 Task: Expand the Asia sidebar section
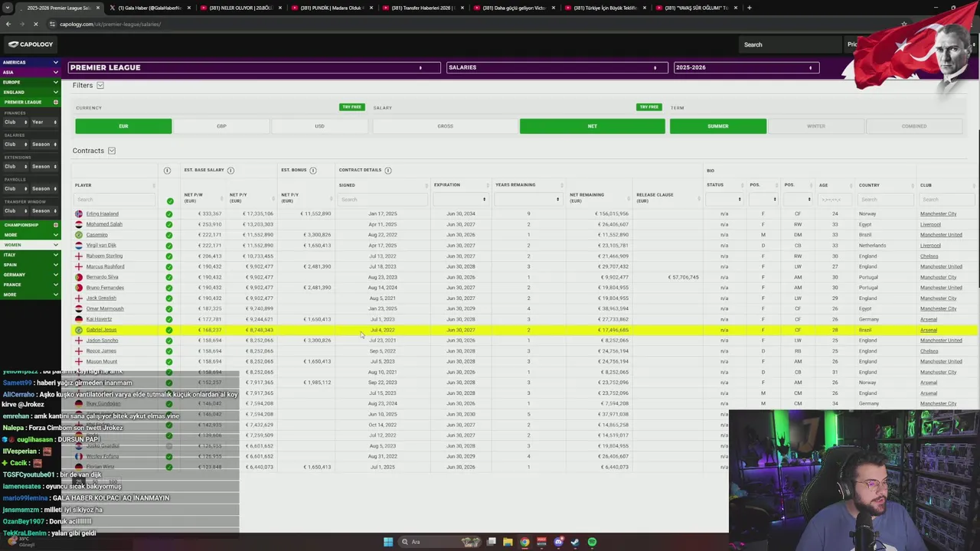(30, 72)
